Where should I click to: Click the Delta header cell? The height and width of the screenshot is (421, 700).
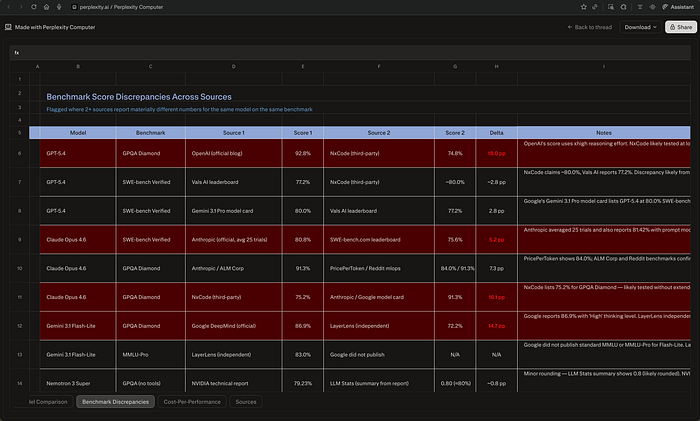pyautogui.click(x=496, y=133)
